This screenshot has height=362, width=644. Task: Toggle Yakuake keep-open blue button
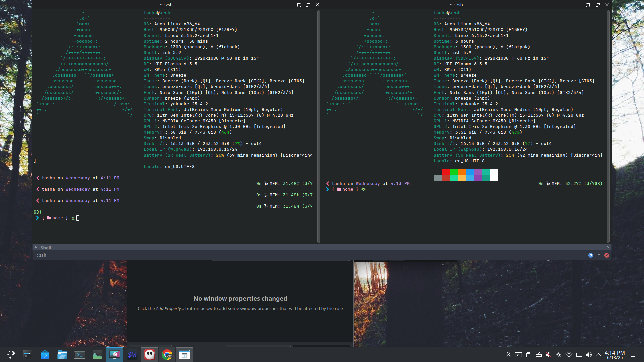591,255
